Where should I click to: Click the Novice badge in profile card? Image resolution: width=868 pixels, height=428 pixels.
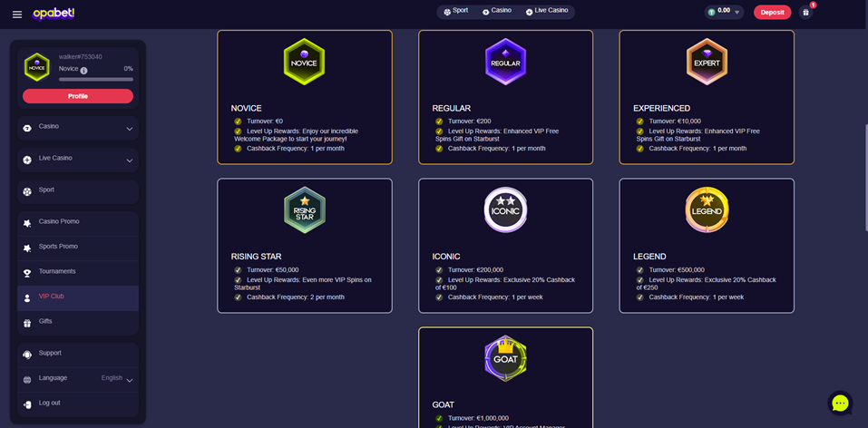[x=37, y=67]
